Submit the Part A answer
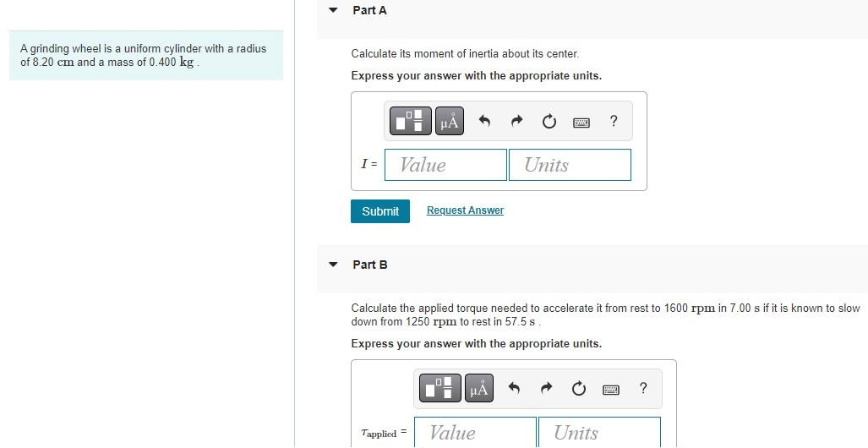 [x=380, y=211]
